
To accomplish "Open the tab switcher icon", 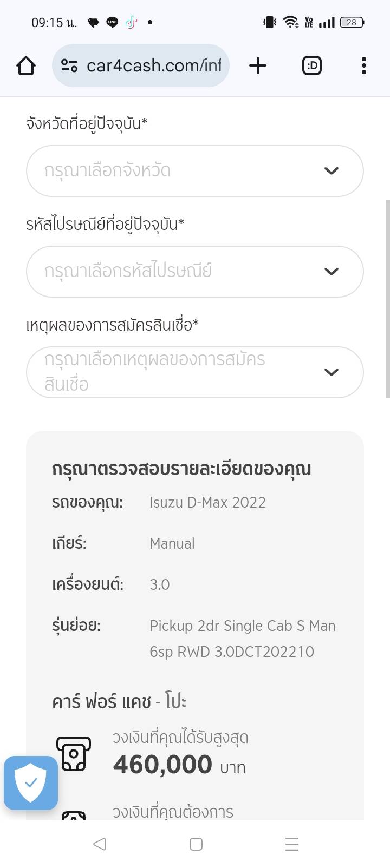I will coord(311,66).
